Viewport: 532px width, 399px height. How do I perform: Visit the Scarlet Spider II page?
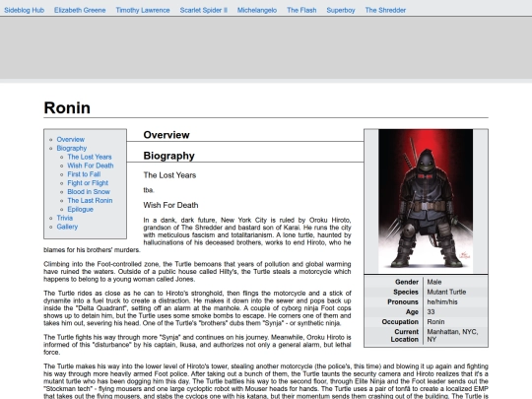point(204,10)
